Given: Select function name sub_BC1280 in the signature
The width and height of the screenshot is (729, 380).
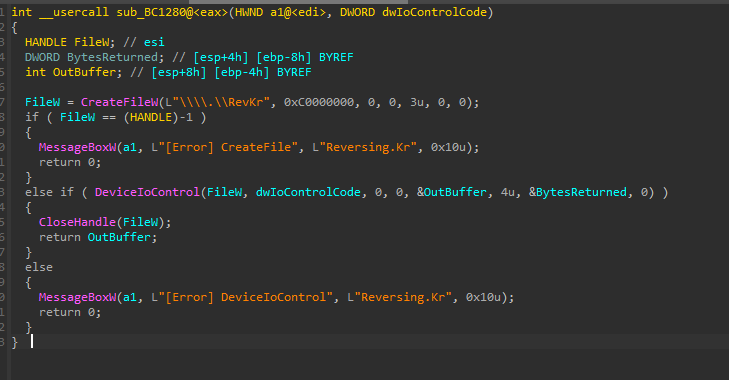Looking at the screenshot, I should pyautogui.click(x=151, y=12).
